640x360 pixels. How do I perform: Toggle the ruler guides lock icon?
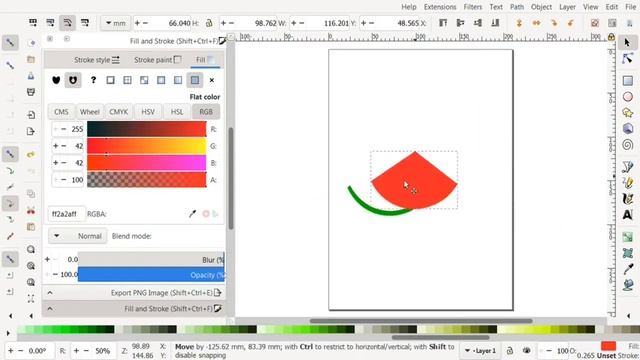[x=611, y=37]
